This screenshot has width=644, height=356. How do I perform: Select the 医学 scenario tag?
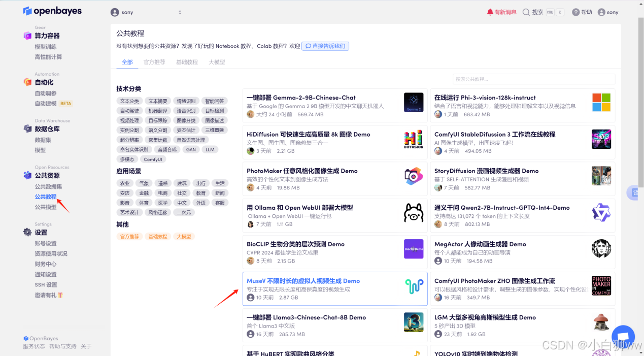[x=163, y=203]
